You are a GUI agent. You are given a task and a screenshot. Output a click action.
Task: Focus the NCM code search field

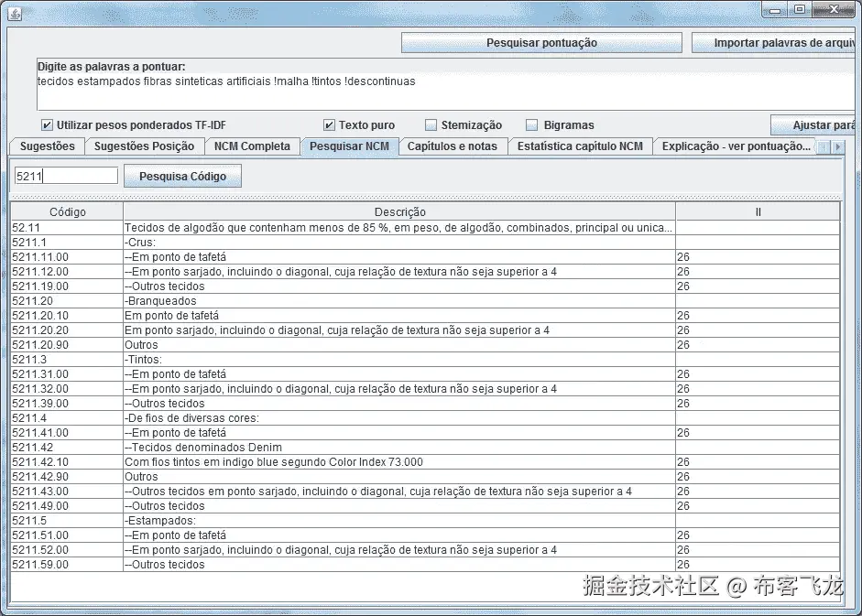pyautogui.click(x=66, y=176)
